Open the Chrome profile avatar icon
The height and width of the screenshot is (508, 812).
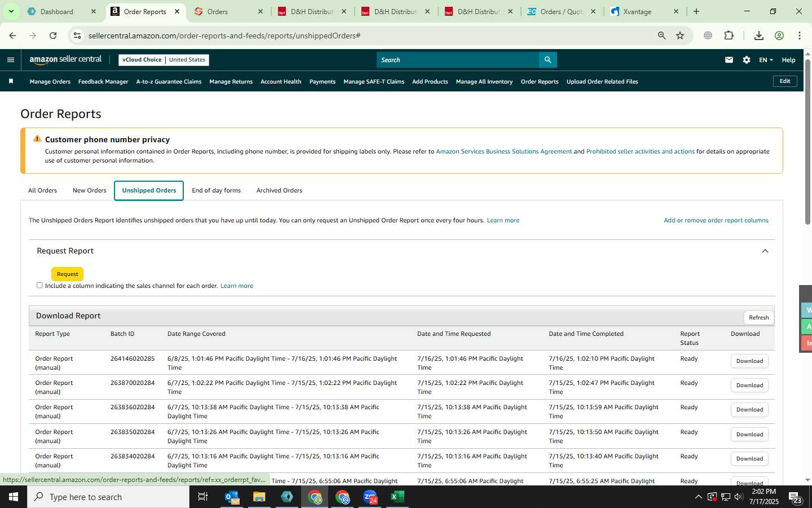pyautogui.click(x=779, y=36)
